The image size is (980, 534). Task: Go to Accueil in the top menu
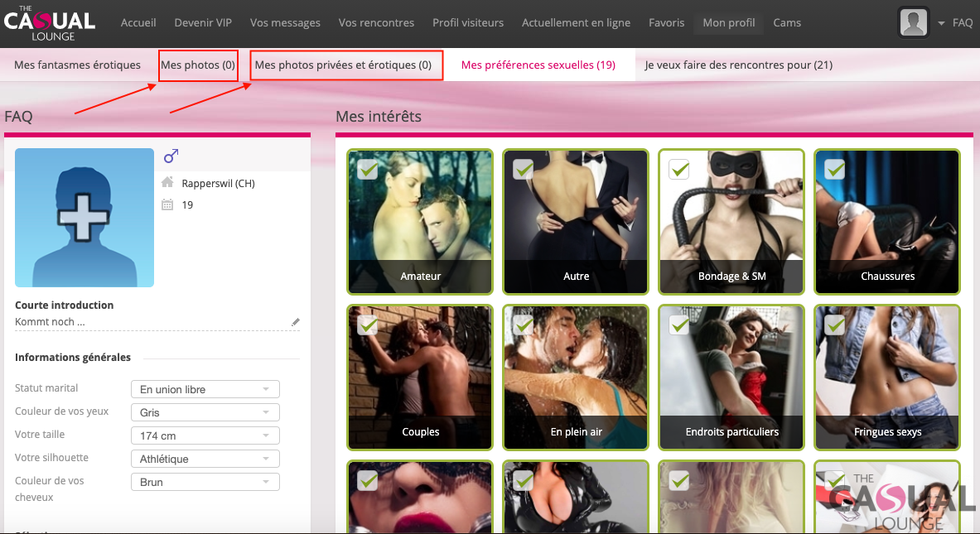(x=138, y=22)
